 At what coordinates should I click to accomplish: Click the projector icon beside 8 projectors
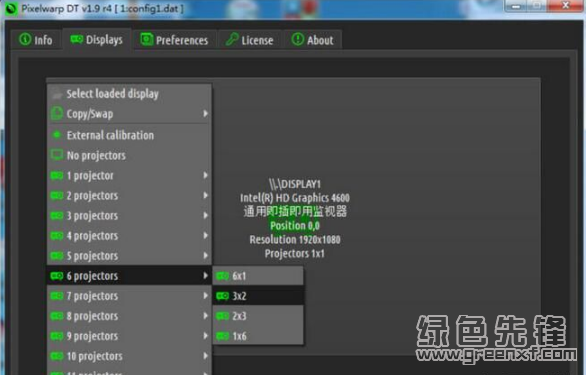coord(57,316)
